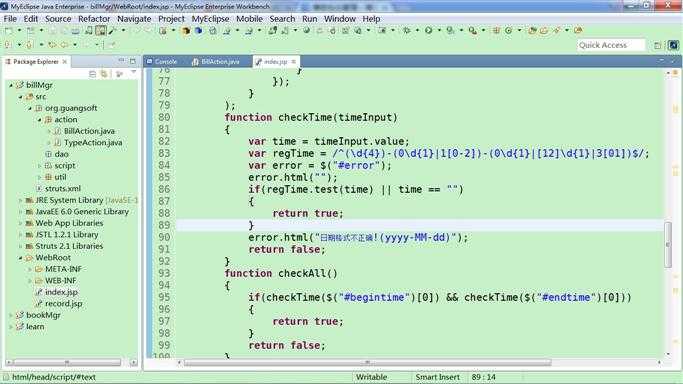683x384 pixels.
Task: Expand the WEB-INF folder
Action: point(30,281)
